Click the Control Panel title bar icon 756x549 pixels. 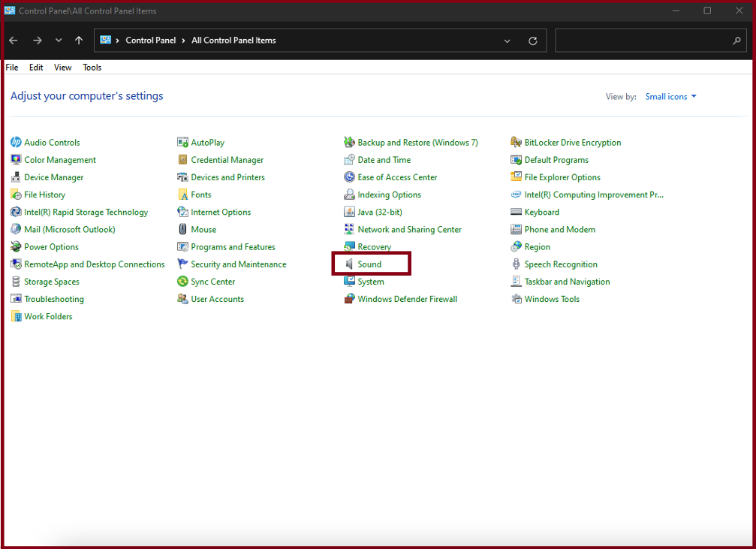(10, 11)
